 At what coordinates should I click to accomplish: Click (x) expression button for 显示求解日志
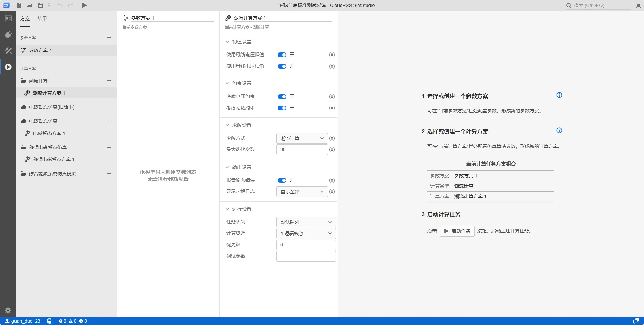332,191
